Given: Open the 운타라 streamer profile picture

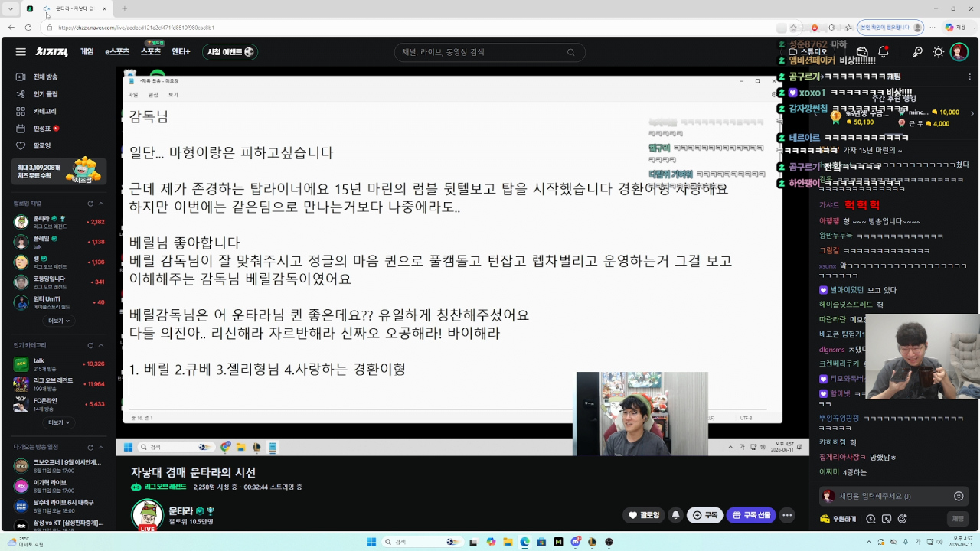Looking at the screenshot, I should tap(148, 515).
